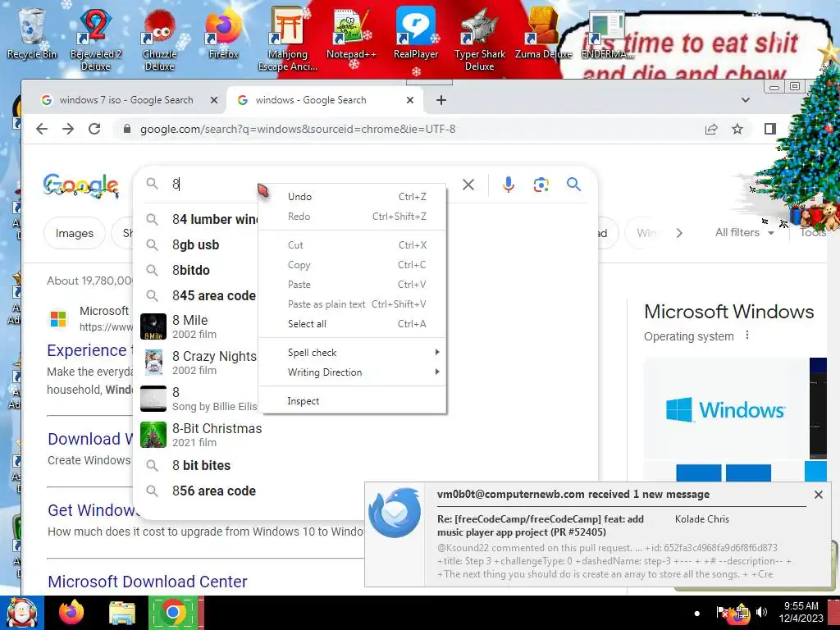The image size is (840, 630).
Task: Click the filter chips next arrow
Action: point(679,233)
